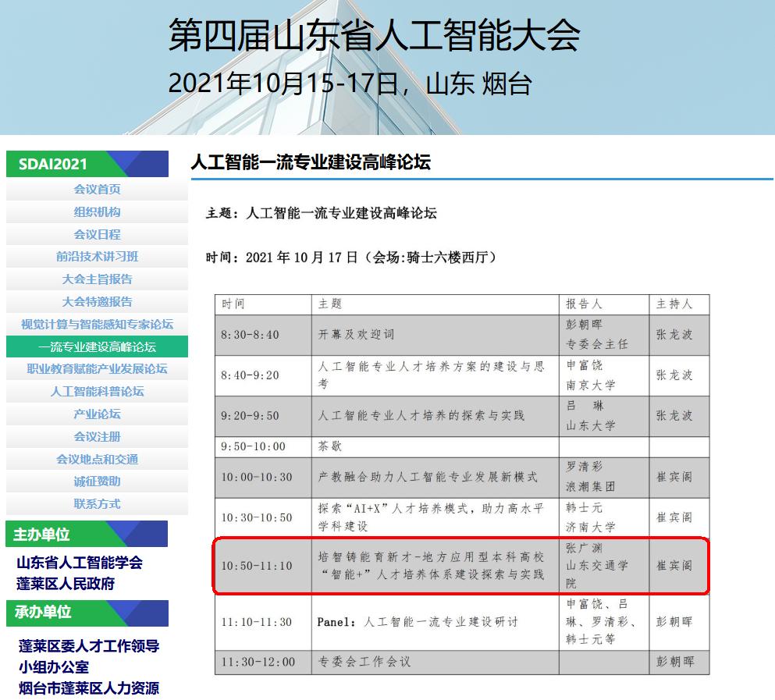Viewport: 775px width, 700px height.
Task: Select the highlighted 10:50-11:10 schedule row
Action: [460, 566]
